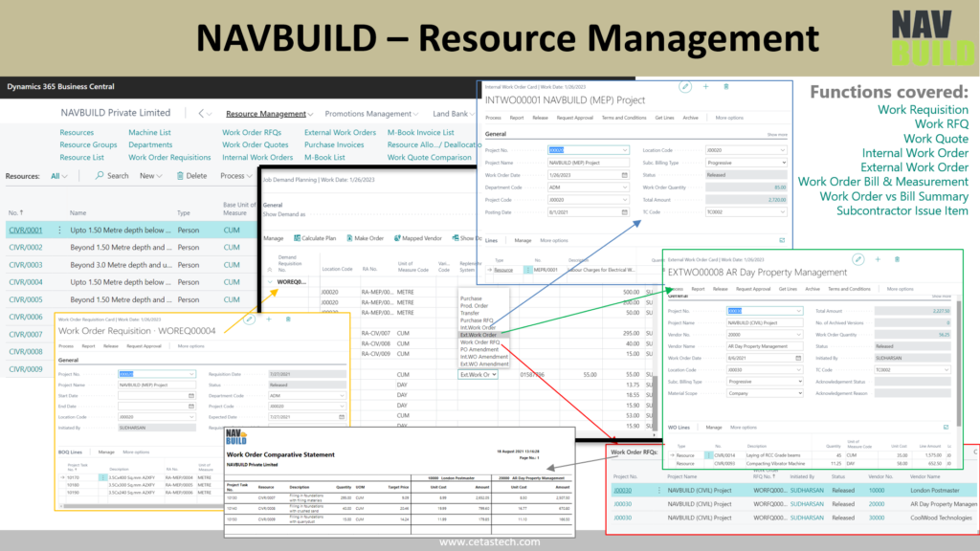Click edit pencil on Internal Work Order Card
The width and height of the screenshot is (980, 551).
[x=685, y=86]
